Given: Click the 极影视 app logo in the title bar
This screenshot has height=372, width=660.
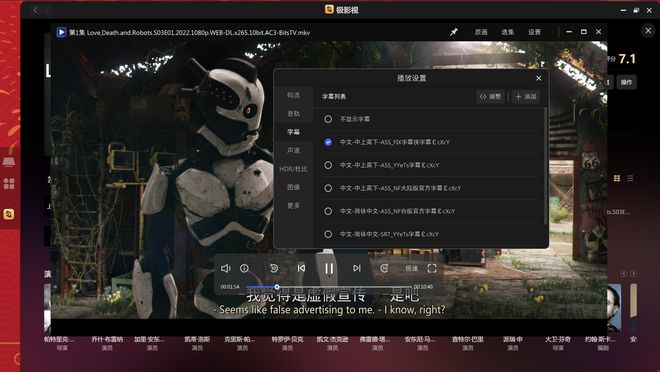Looking at the screenshot, I should pos(329,9).
